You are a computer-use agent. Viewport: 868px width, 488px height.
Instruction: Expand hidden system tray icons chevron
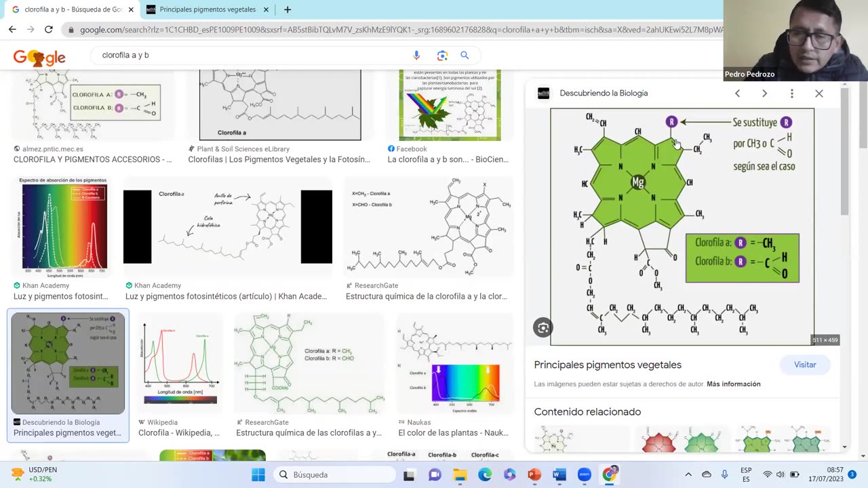tap(688, 474)
